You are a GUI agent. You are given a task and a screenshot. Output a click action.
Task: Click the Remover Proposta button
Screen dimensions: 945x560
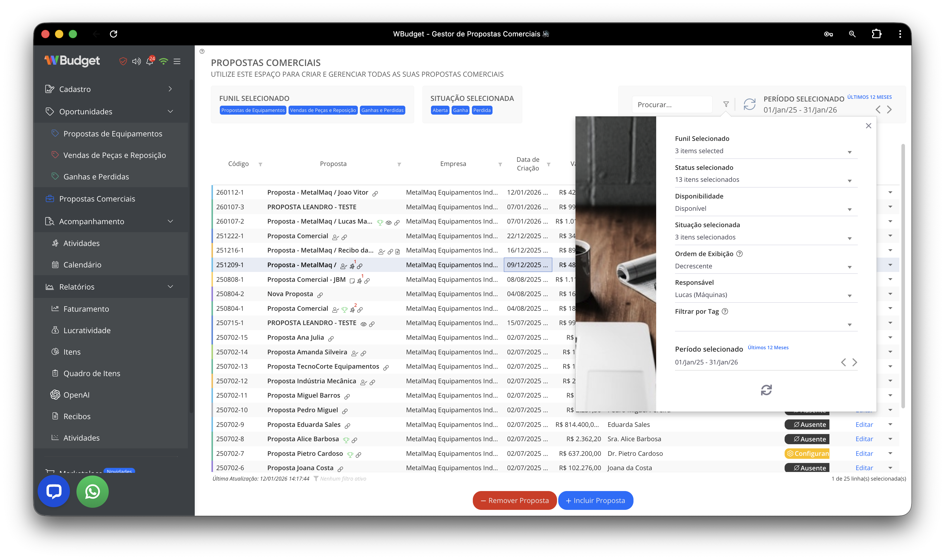coord(515,500)
